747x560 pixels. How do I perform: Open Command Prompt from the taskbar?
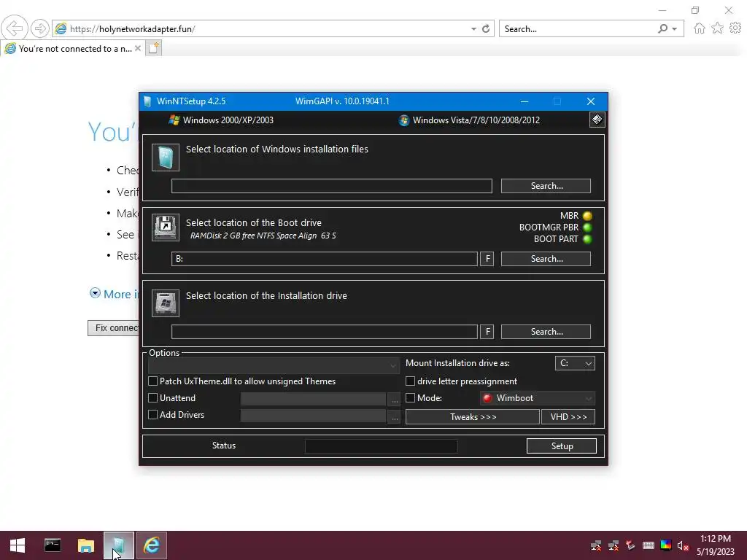pos(53,545)
